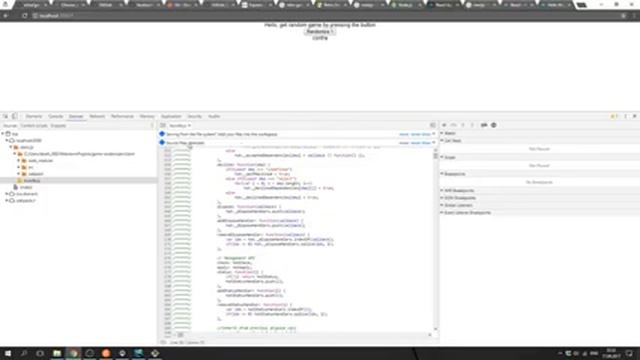
Task: Open Windows taskbar search
Action: click(x=24, y=353)
